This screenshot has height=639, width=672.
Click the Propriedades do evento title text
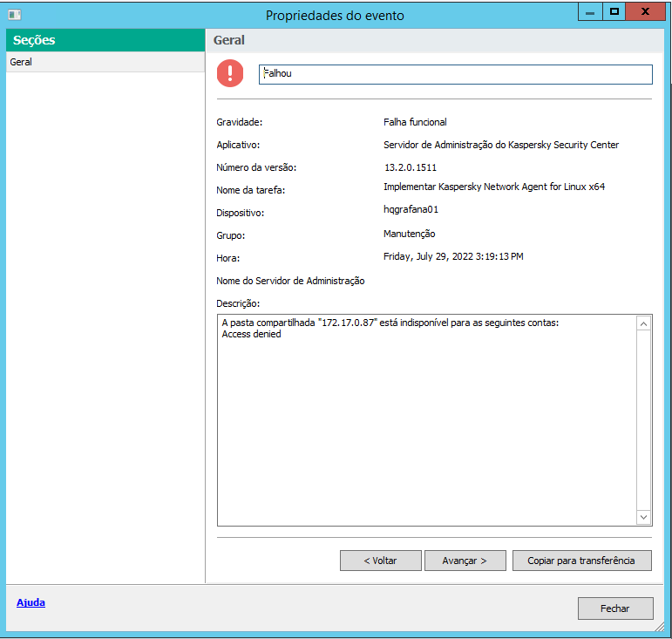point(335,16)
